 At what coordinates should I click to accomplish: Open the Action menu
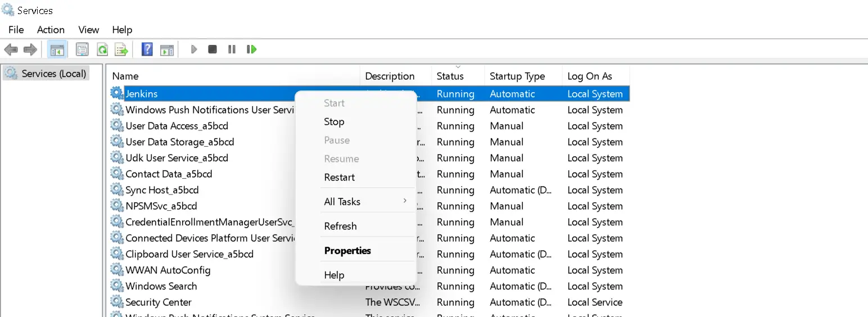pos(51,30)
